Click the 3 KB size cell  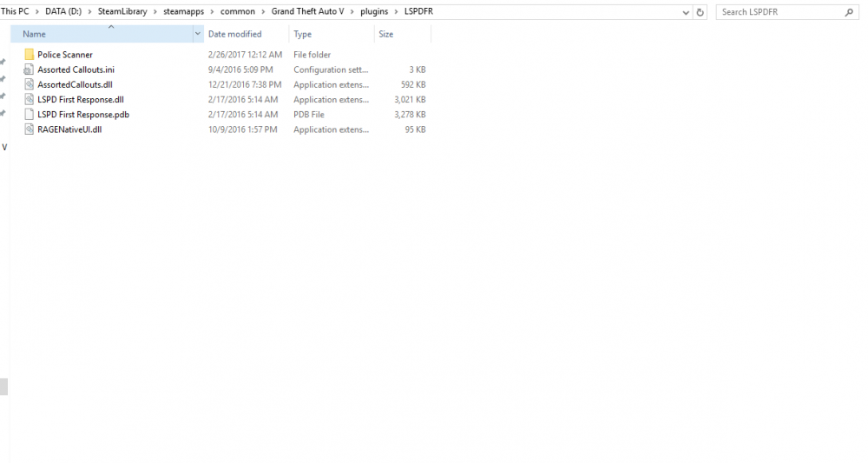(418, 69)
